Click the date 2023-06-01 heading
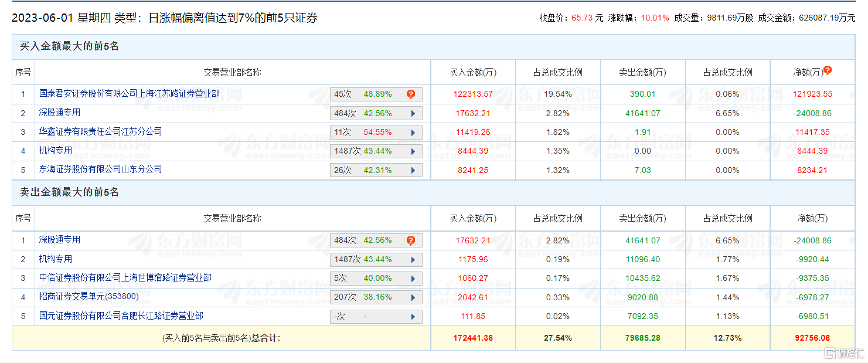 43,18
